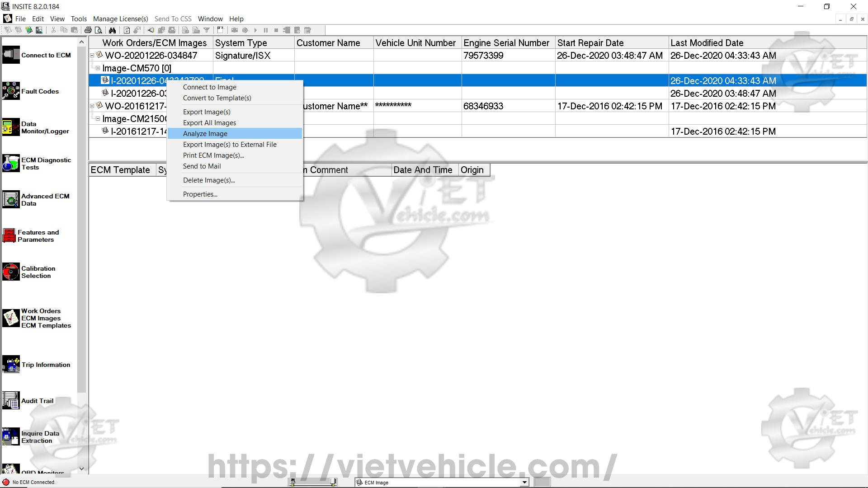Open the Fault Codes panel icon
This screenshot has height=488, width=868.
(11, 91)
